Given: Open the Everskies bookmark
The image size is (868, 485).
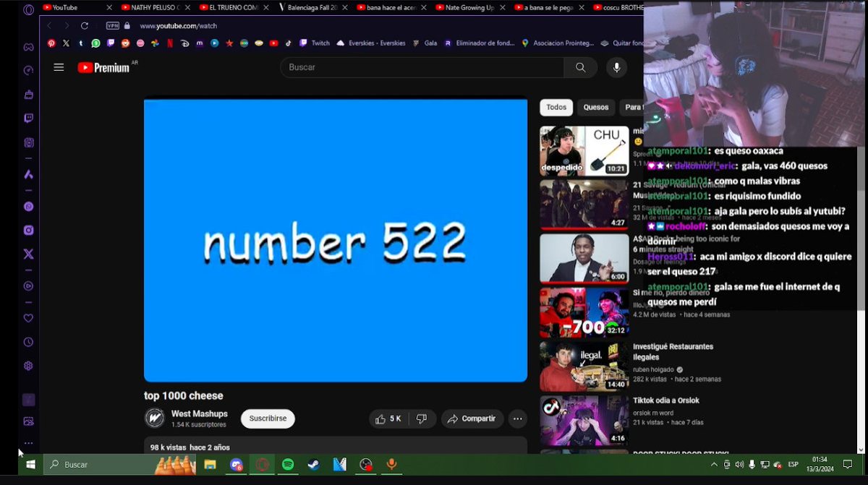Looking at the screenshot, I should [x=371, y=43].
